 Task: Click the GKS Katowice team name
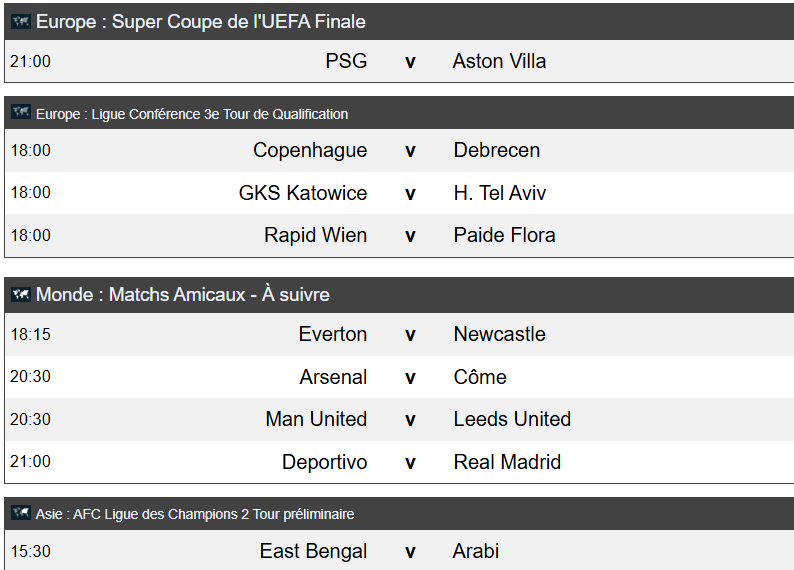pos(303,193)
